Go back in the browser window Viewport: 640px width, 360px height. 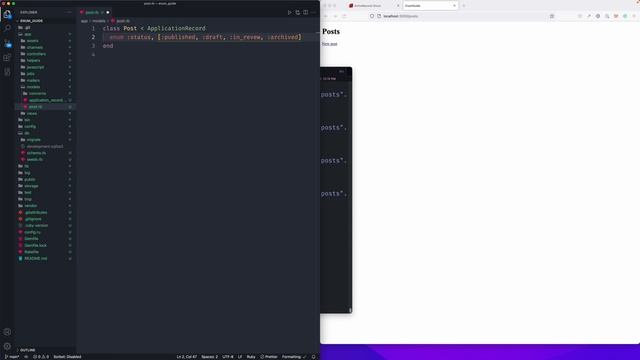pyautogui.click(x=326, y=16)
